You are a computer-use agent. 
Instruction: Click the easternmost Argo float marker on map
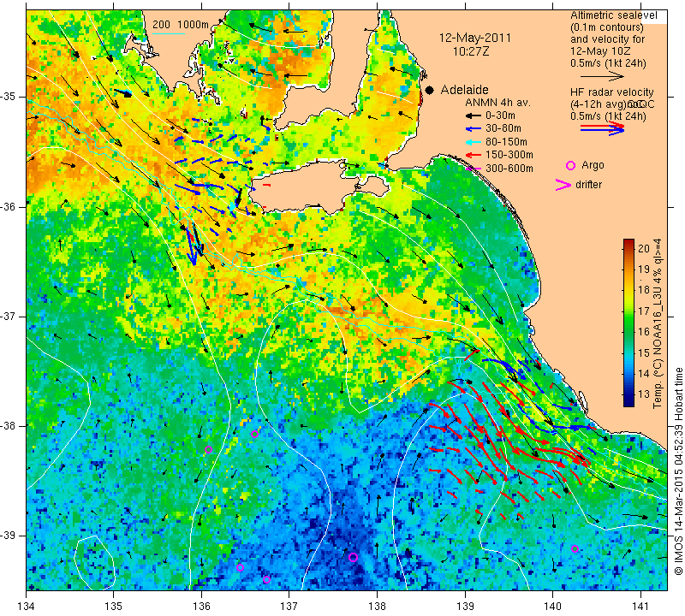(575, 549)
